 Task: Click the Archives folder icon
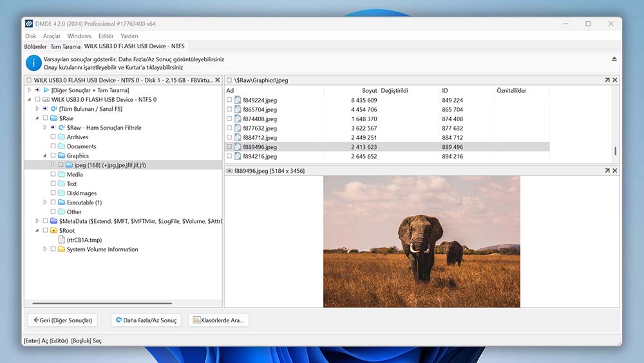(62, 137)
